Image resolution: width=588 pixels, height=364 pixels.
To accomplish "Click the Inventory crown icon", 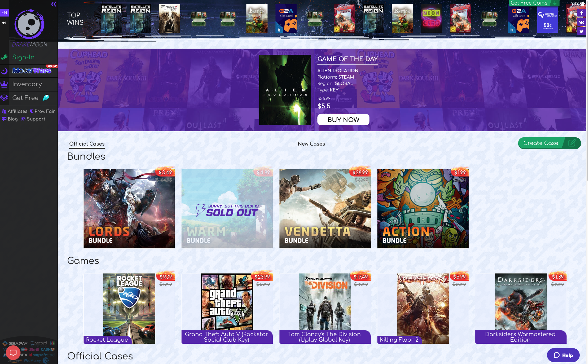I will pos(4,84).
